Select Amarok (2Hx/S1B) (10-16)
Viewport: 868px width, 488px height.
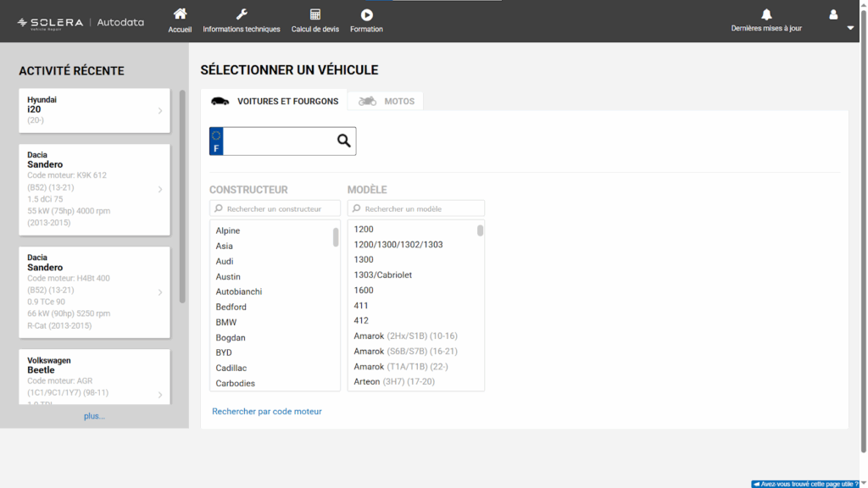[x=405, y=335]
